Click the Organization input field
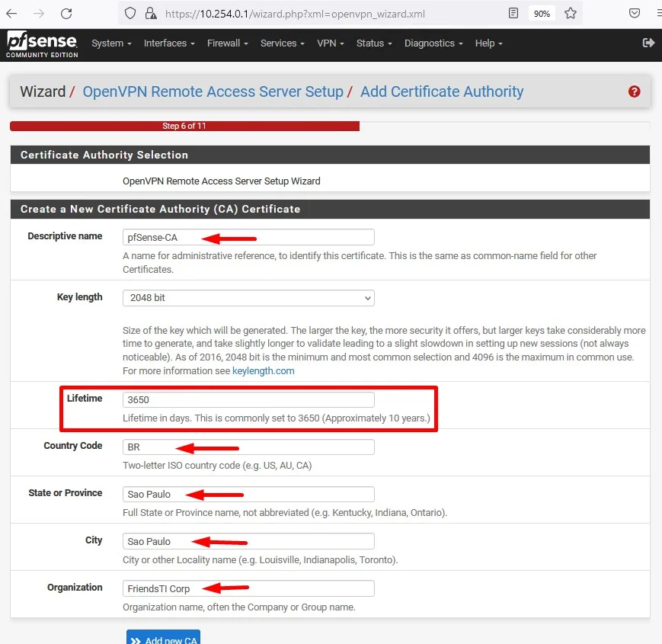Screen dimensions: 662x644 coord(248,588)
